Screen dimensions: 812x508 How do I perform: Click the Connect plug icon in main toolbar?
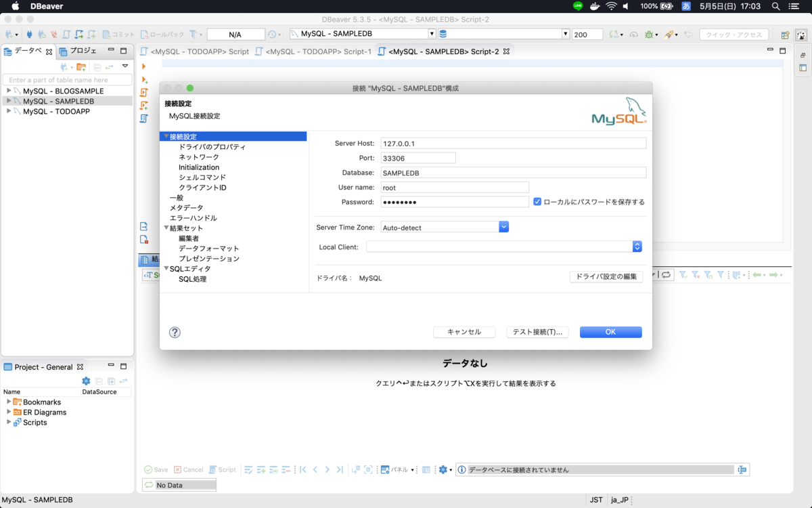29,35
